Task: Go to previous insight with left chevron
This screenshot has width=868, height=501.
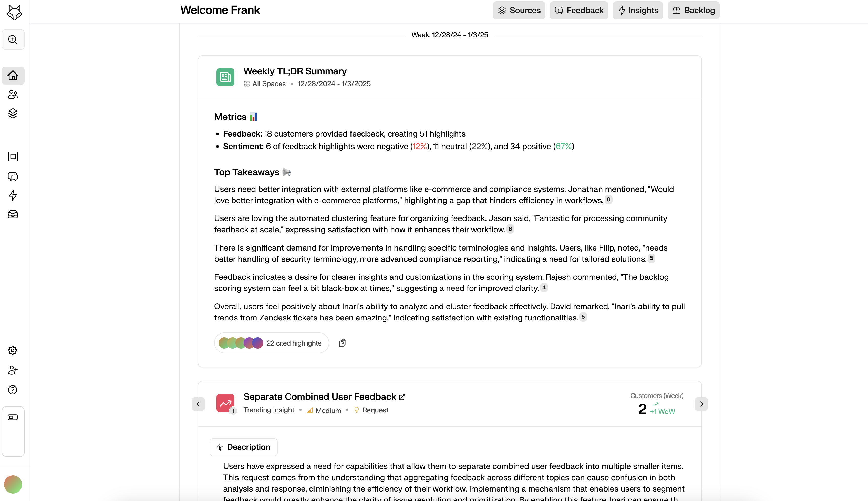Action: 198,404
